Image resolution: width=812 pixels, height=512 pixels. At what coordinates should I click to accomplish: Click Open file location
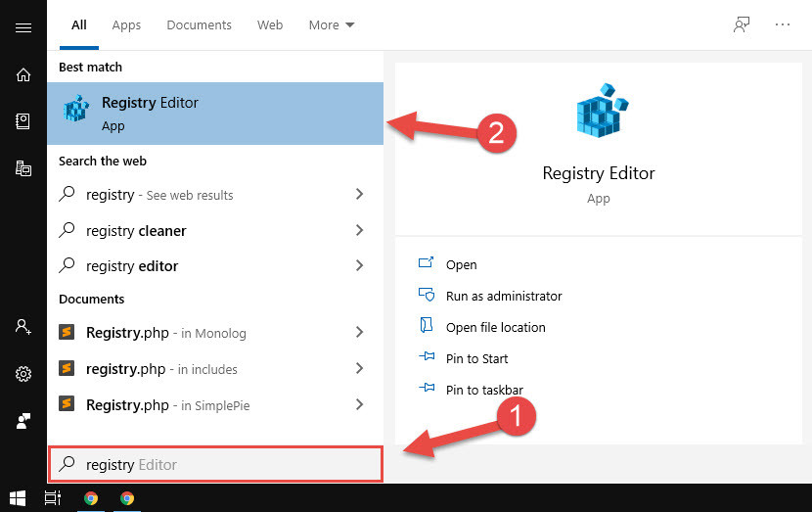tap(496, 328)
